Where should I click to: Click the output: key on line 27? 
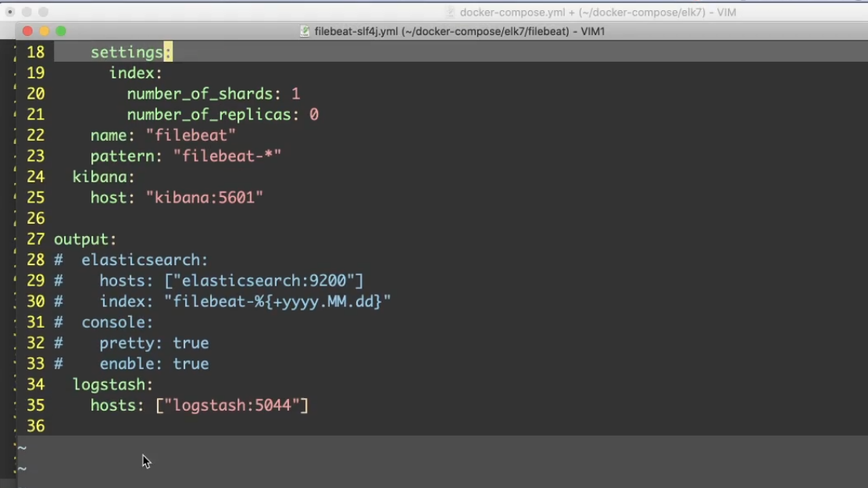(x=84, y=239)
